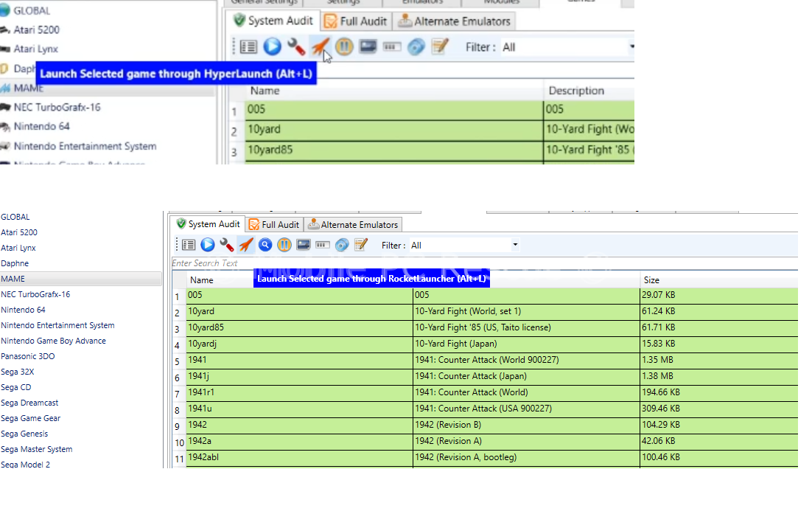
Task: Click the disc icon in the lower toolbar
Action: (342, 245)
